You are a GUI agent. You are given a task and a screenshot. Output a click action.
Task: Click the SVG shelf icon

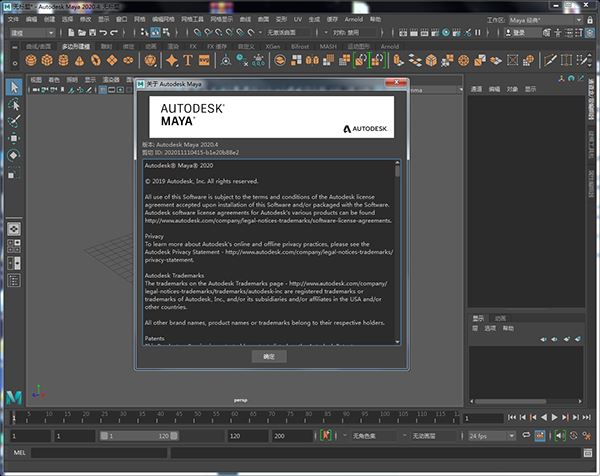204,61
